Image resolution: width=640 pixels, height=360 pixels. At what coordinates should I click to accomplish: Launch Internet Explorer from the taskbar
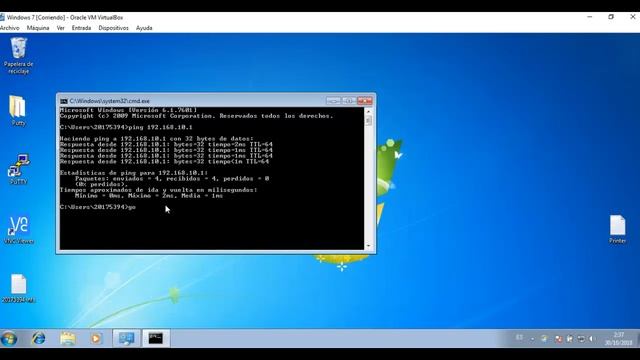pos(39,338)
